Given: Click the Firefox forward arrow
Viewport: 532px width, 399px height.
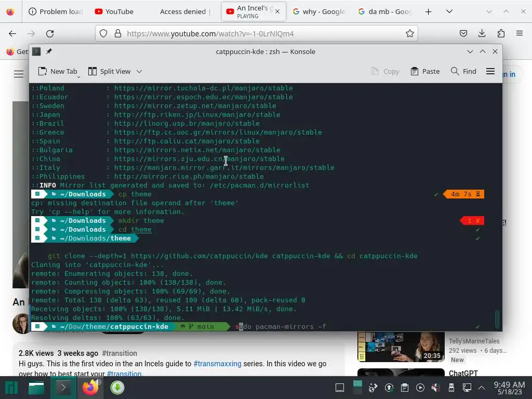Looking at the screenshot, I should tap(31, 33).
